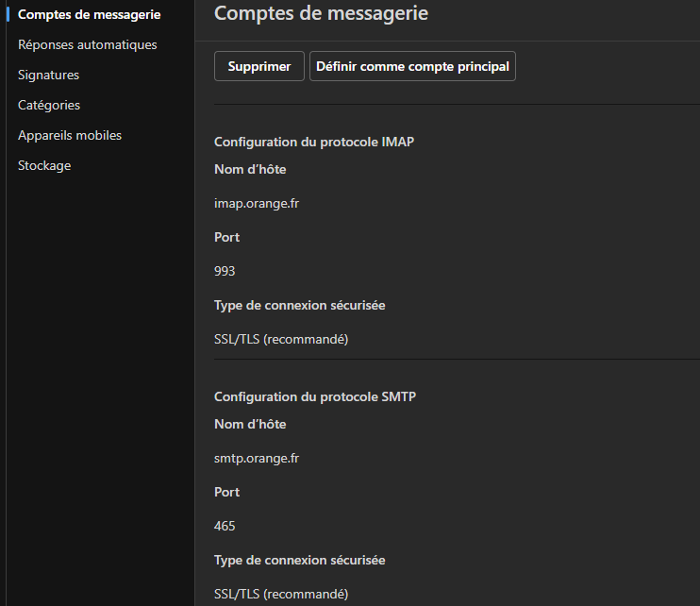Click the Nom d'hôte label in IMAP section
This screenshot has width=700, height=606.
click(250, 170)
